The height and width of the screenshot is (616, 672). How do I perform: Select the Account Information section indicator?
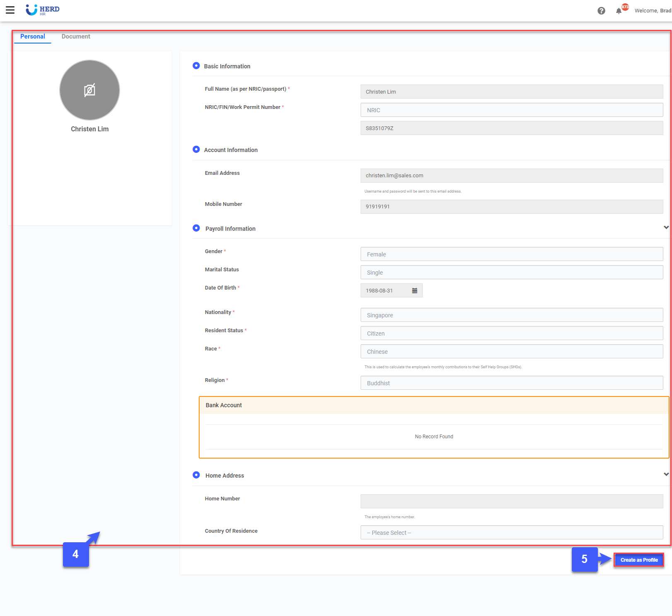[x=196, y=149]
